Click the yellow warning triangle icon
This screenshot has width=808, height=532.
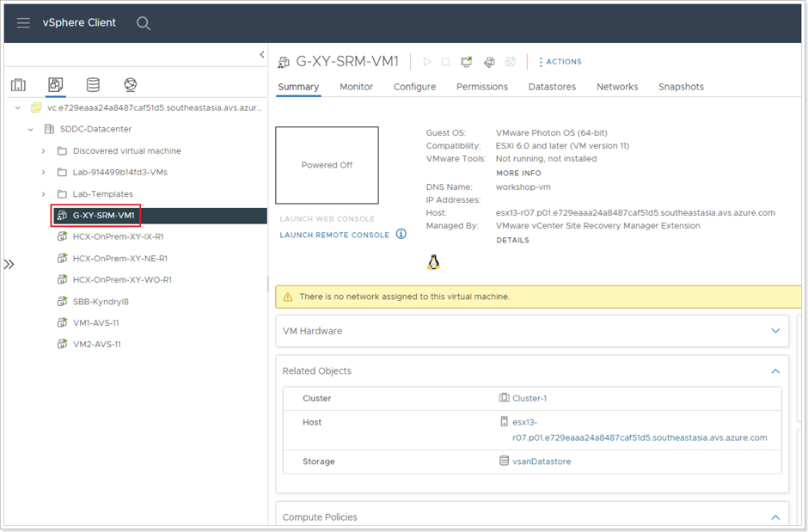click(288, 297)
